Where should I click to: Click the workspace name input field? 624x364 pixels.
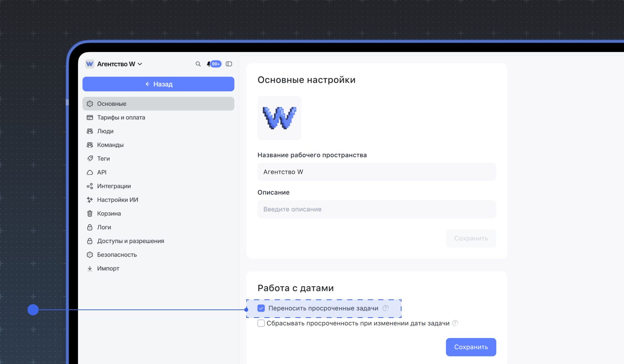tap(377, 172)
